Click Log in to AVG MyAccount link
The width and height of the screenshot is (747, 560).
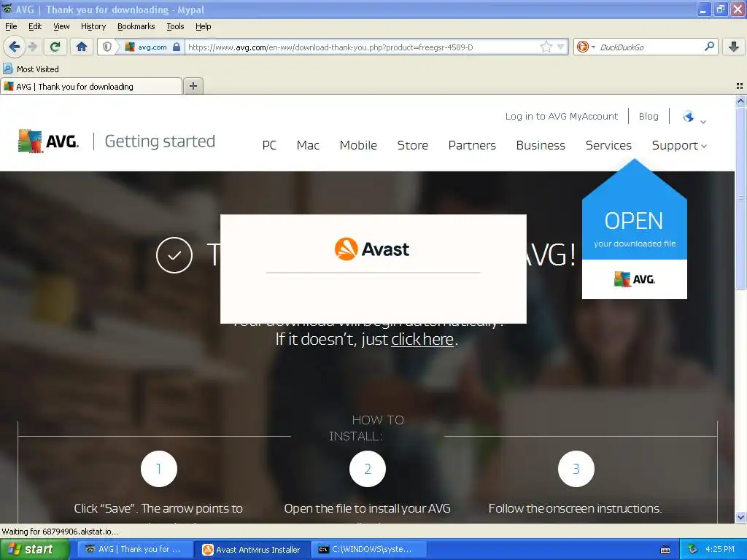coord(561,116)
